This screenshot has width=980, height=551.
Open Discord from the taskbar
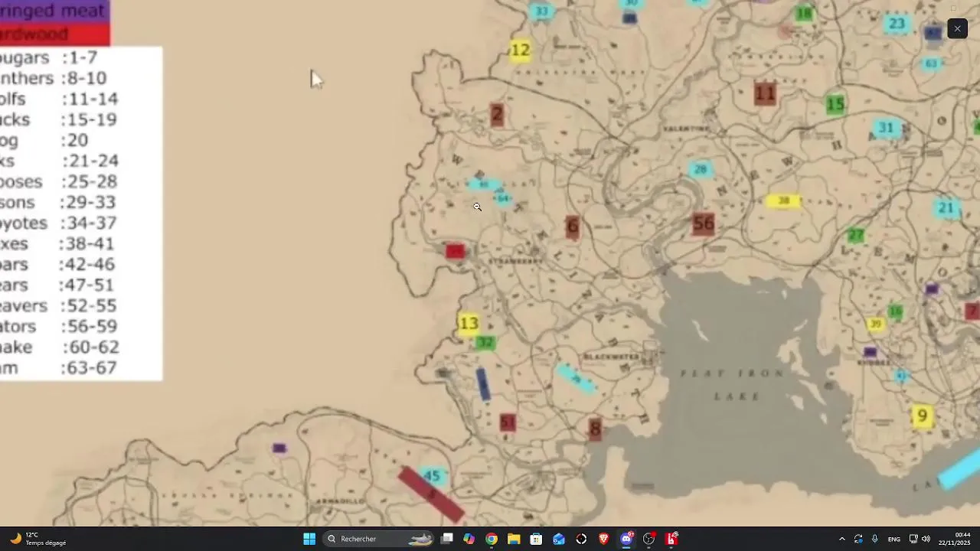point(626,539)
